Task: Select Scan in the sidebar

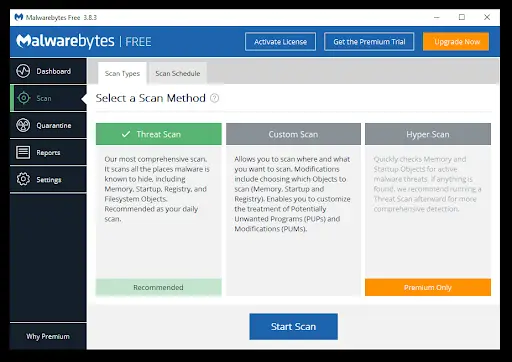Action: click(x=48, y=98)
